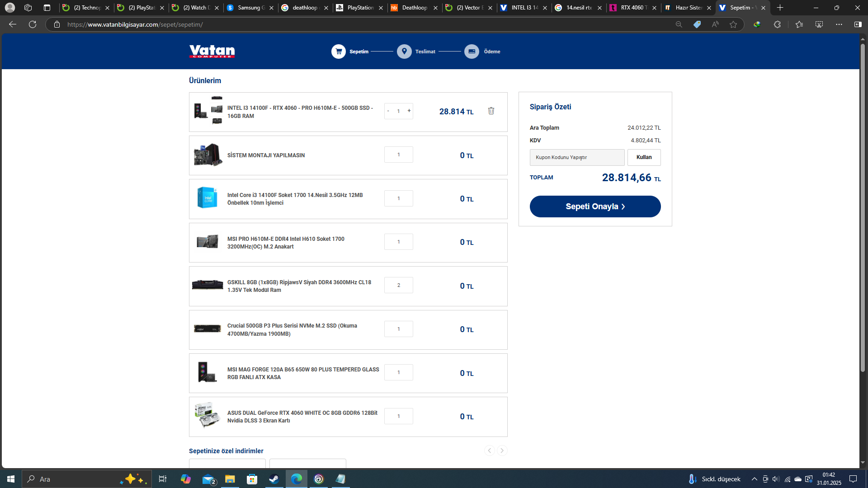This screenshot has width=868, height=488.
Task: Add page to favorites star icon
Action: tap(733, 24)
